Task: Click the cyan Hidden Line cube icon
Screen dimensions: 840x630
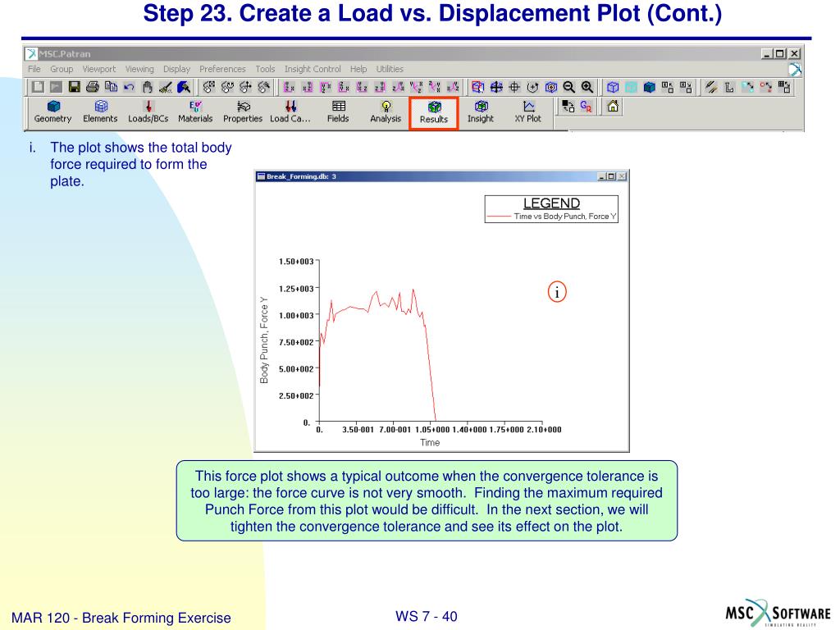Action: click(x=631, y=86)
